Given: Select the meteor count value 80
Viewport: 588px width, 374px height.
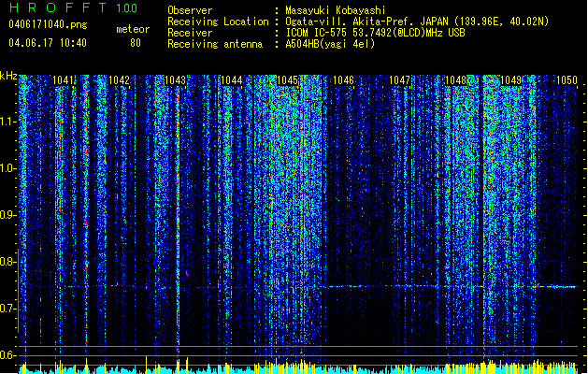Looking at the screenshot, I should coord(136,43).
